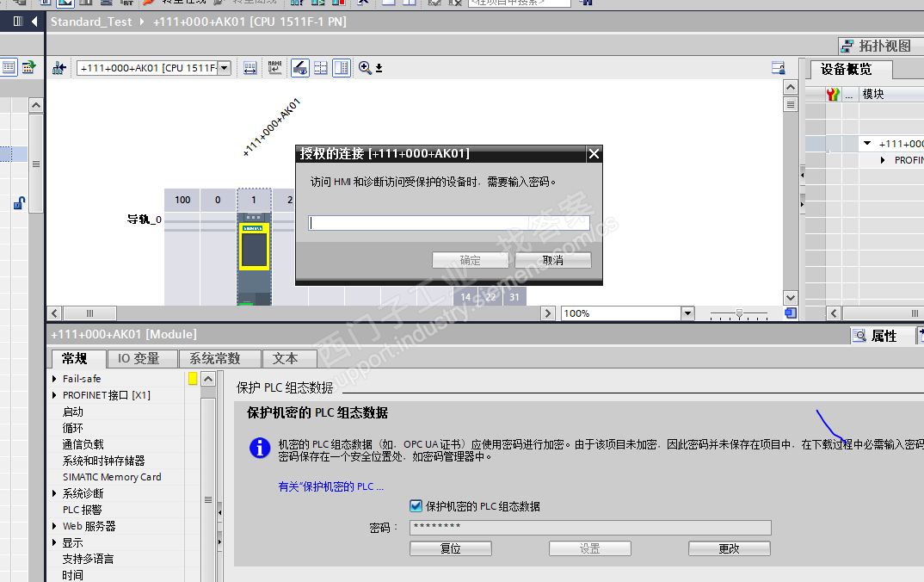The image size is (924, 582).
Task: Select 启动 in properties tree
Action: 73,412
